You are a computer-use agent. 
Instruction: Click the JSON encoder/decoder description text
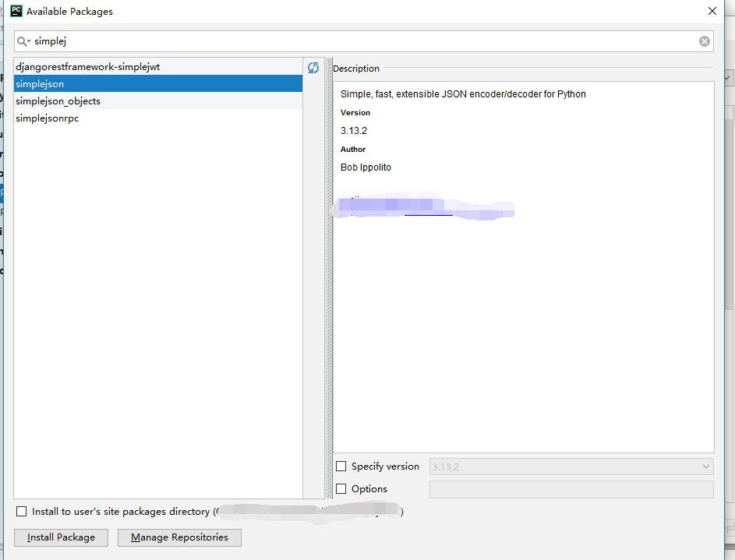pyautogui.click(x=463, y=94)
